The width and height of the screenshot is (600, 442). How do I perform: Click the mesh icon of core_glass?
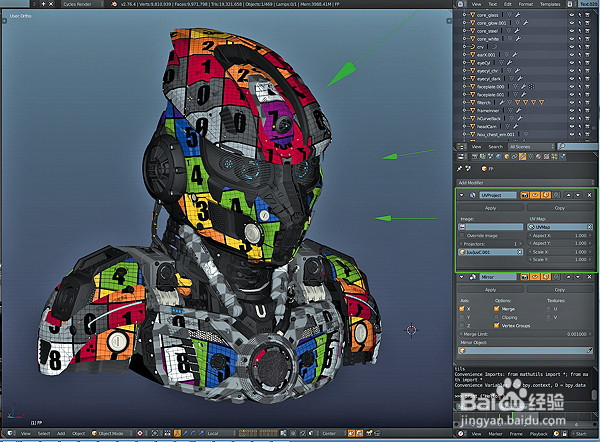pyautogui.click(x=473, y=15)
